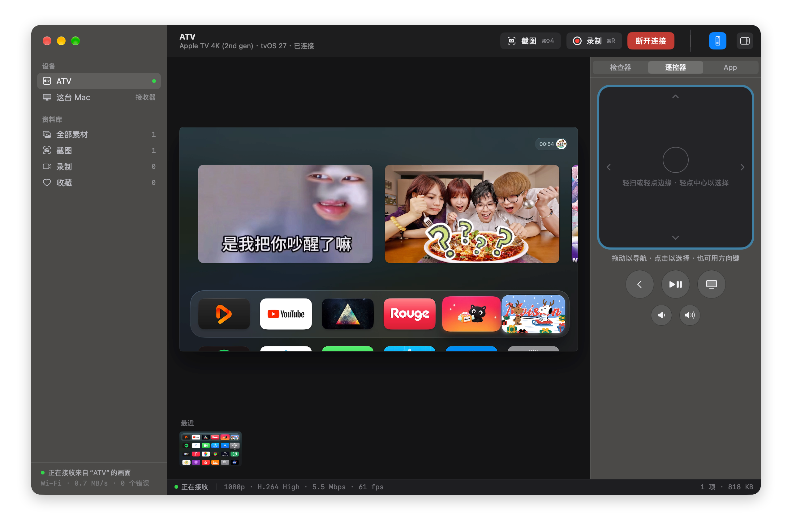Tap the center select circle on touchpad
Image resolution: width=792 pixels, height=532 pixels.
point(675,160)
